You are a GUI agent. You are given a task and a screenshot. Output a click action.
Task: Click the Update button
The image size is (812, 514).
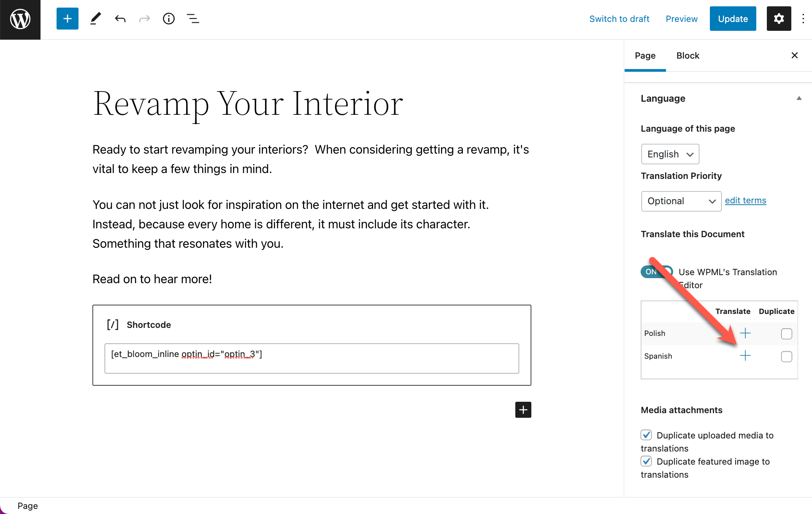click(733, 19)
